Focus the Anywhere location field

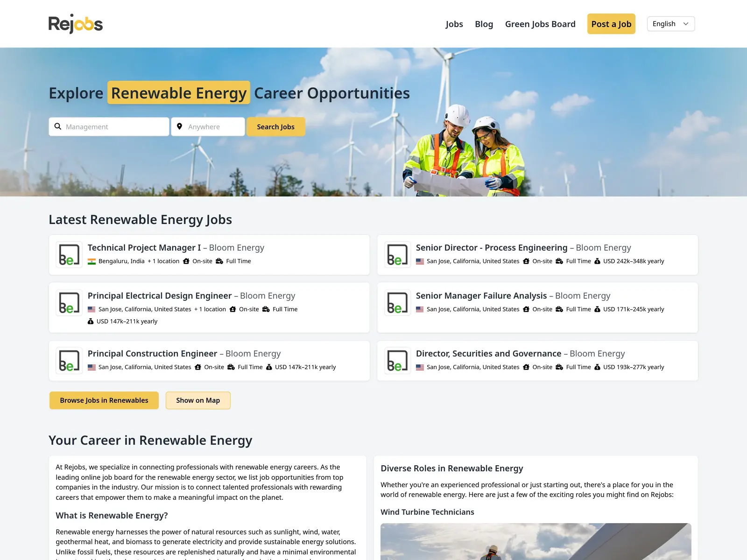(x=208, y=126)
